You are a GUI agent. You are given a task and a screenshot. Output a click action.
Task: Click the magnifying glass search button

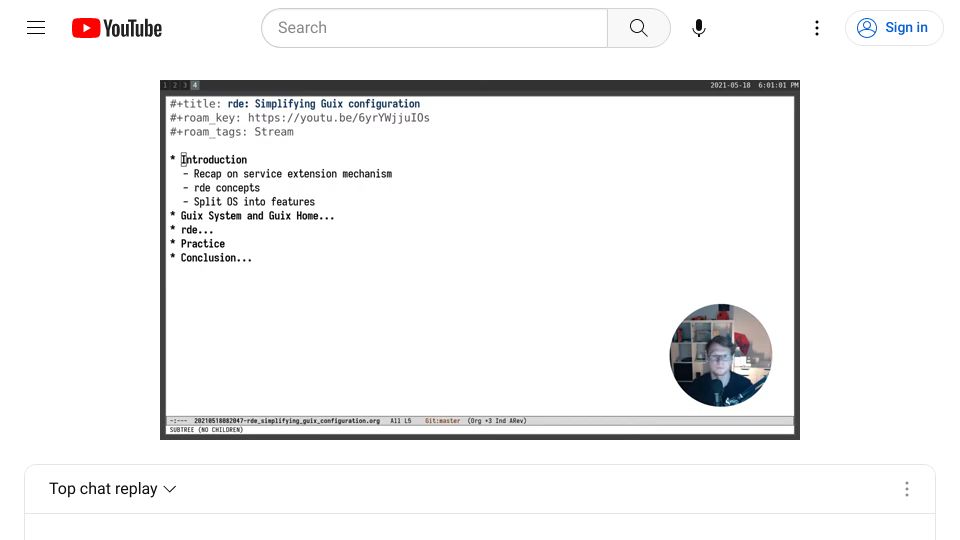[x=639, y=28]
